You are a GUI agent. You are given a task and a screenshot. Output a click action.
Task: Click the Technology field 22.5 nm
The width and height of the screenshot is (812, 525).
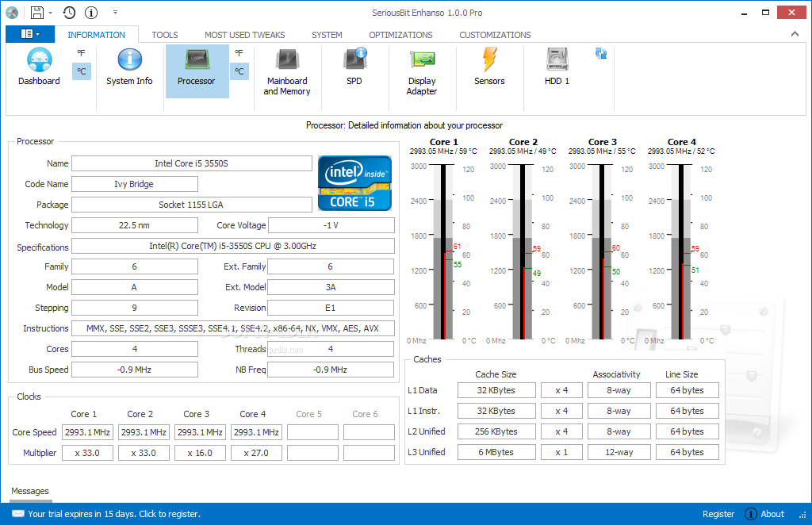point(135,225)
